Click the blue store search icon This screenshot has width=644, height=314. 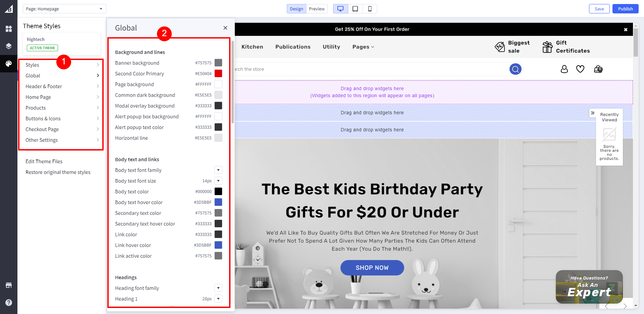coord(515,69)
